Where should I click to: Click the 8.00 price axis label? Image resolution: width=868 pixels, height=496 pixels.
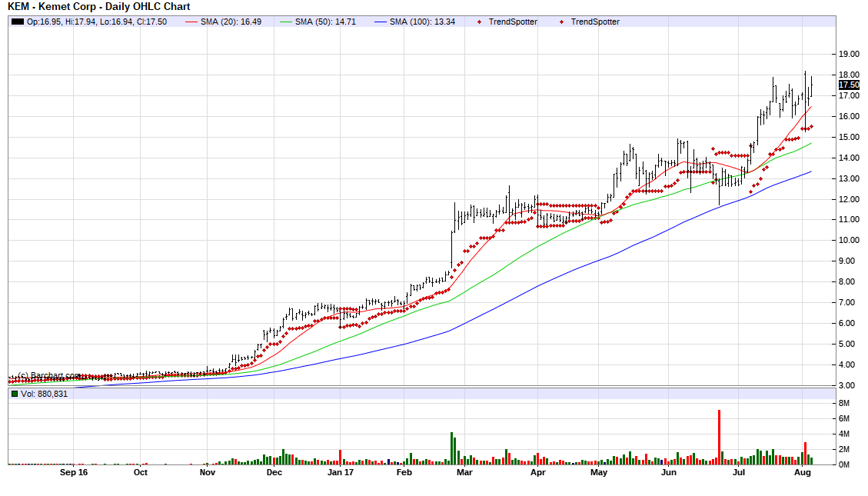point(846,281)
